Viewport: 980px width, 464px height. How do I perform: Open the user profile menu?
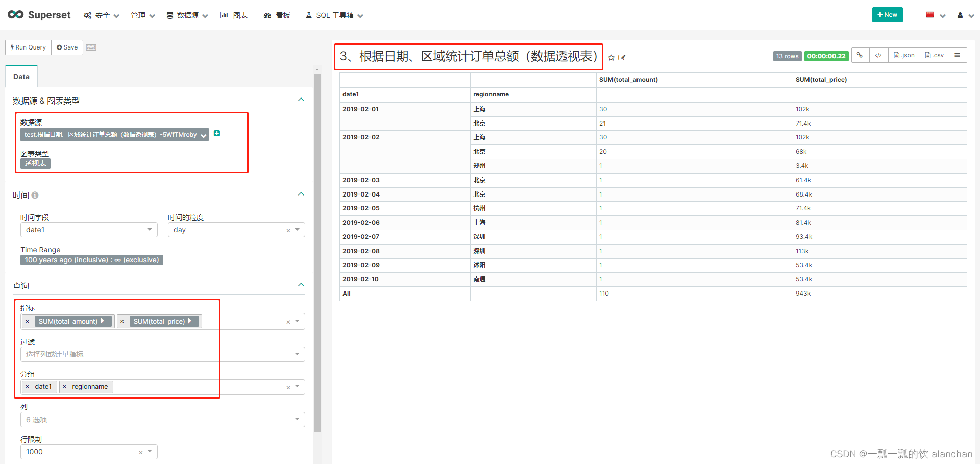tap(965, 15)
